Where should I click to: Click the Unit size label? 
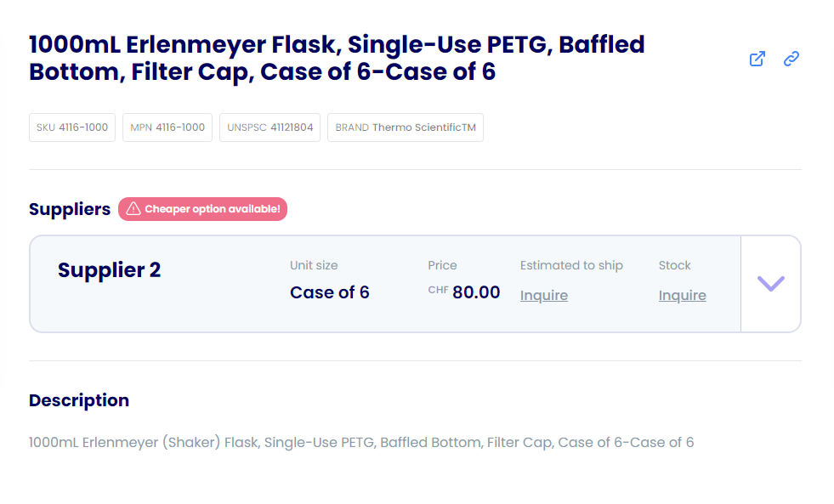tap(314, 265)
